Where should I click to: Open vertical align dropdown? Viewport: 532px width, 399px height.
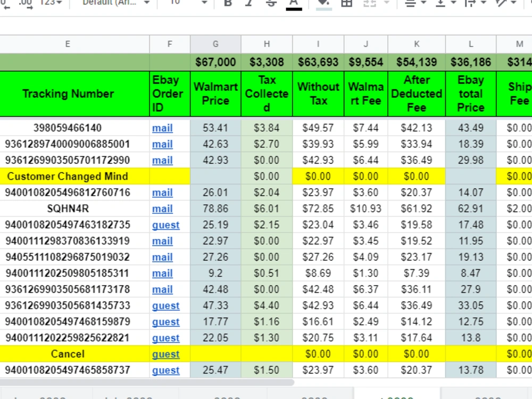[x=445, y=3]
